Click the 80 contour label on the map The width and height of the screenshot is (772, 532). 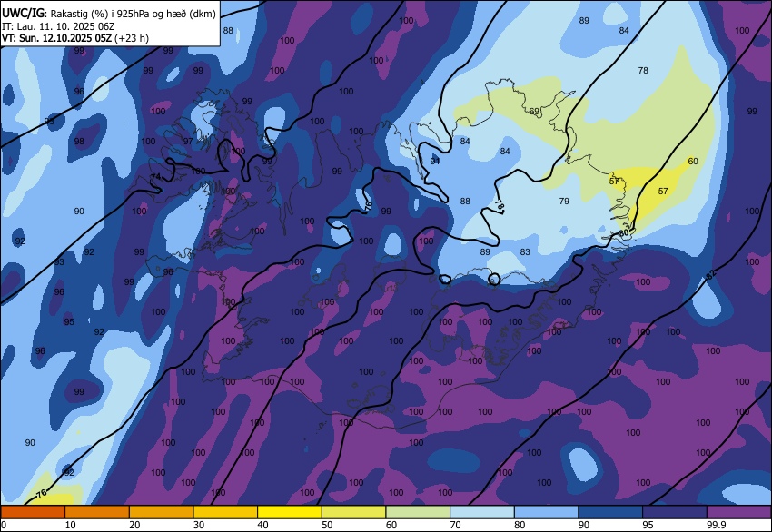tap(624, 232)
